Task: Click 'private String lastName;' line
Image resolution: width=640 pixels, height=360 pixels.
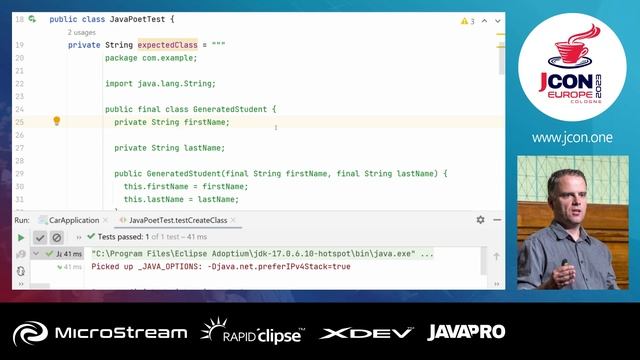Action: 169,148
